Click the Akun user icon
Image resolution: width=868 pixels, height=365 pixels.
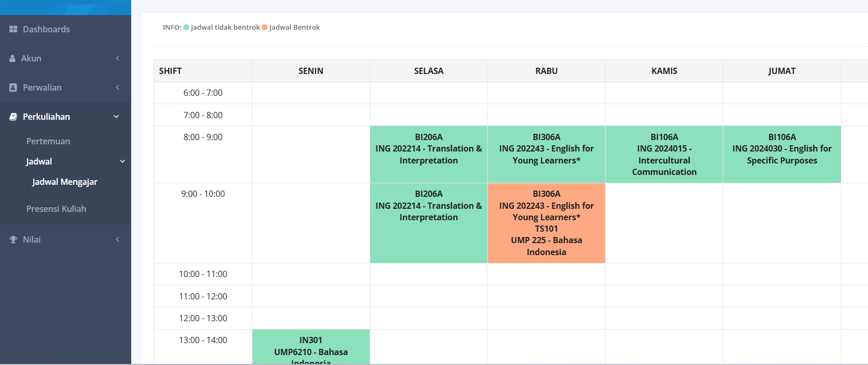click(12, 58)
